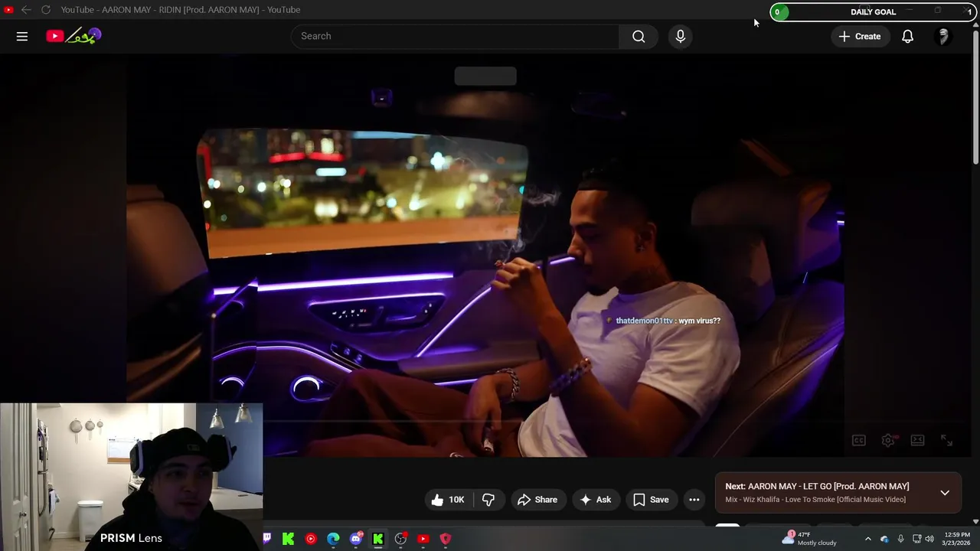The image size is (980, 551).
Task: Save the video to a playlist
Action: [651, 500]
